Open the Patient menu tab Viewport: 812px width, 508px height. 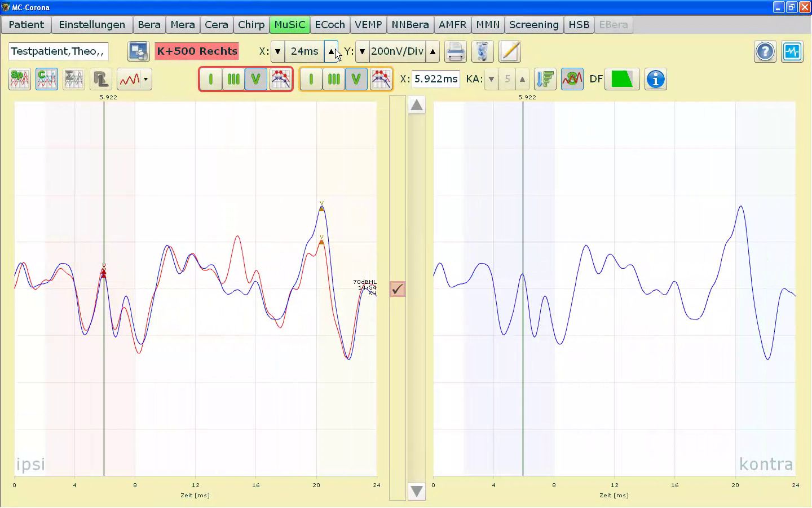(27, 25)
